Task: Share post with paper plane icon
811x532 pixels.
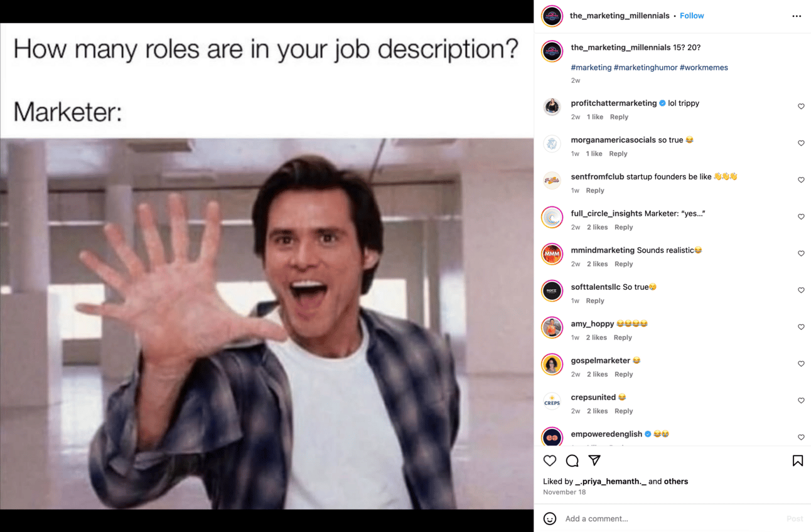Action: point(594,461)
